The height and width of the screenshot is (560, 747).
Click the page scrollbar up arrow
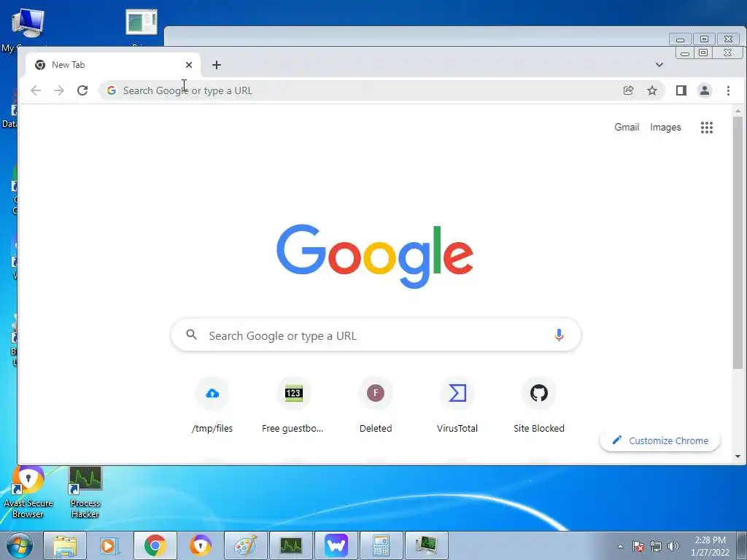click(x=738, y=111)
